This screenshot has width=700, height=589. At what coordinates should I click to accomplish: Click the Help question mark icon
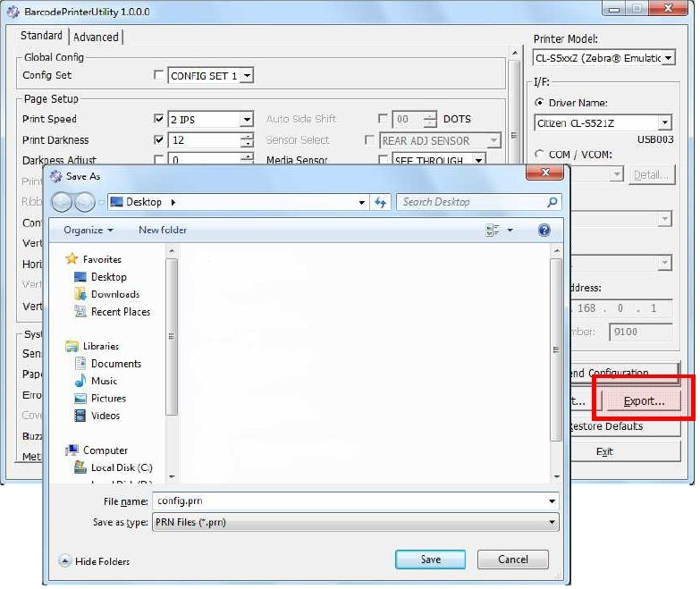click(544, 230)
